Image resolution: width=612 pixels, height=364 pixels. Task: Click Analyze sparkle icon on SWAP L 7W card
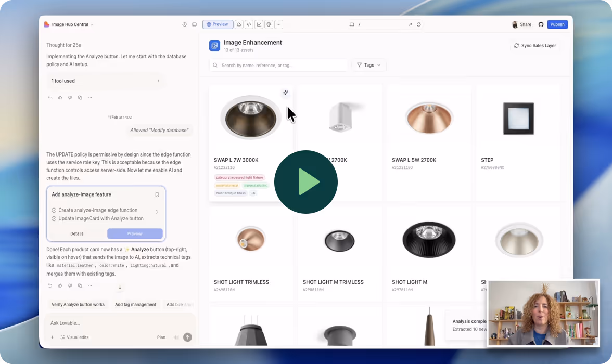tap(286, 93)
